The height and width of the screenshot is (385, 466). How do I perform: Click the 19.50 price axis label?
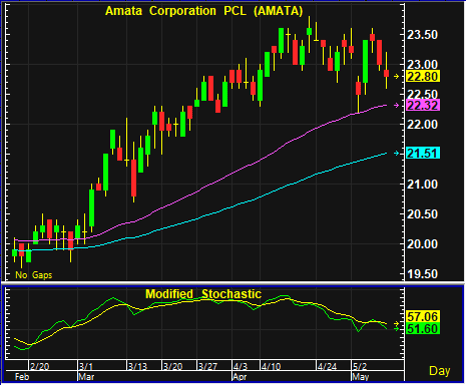(x=422, y=274)
